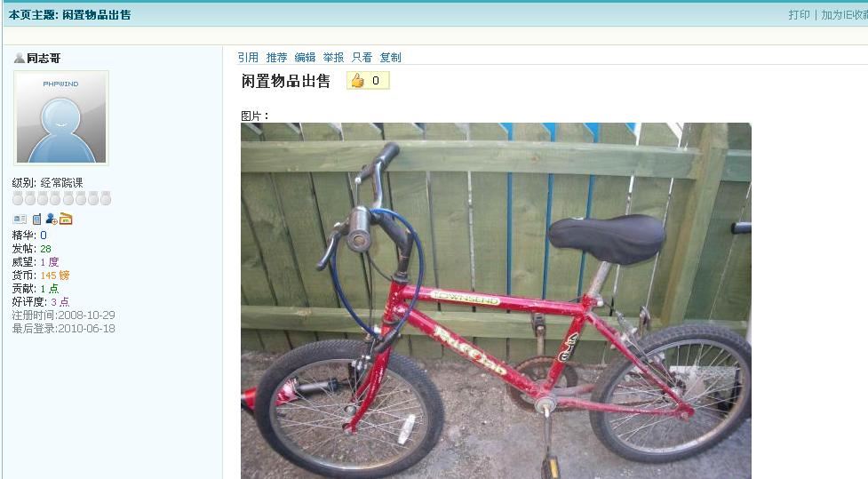Click the thumbs-up like icon

[358, 81]
